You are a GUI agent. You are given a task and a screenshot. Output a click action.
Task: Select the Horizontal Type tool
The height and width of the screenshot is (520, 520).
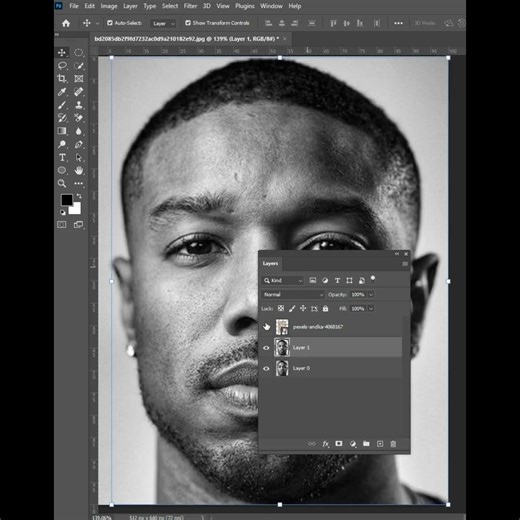[x=62, y=157]
